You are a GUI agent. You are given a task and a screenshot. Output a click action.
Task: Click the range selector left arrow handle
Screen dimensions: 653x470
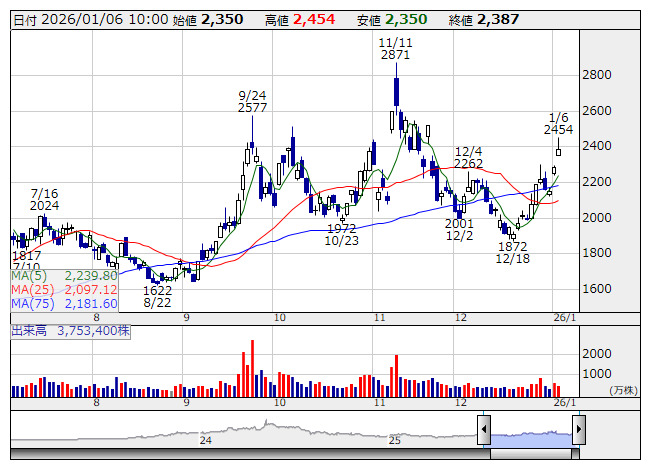point(484,429)
